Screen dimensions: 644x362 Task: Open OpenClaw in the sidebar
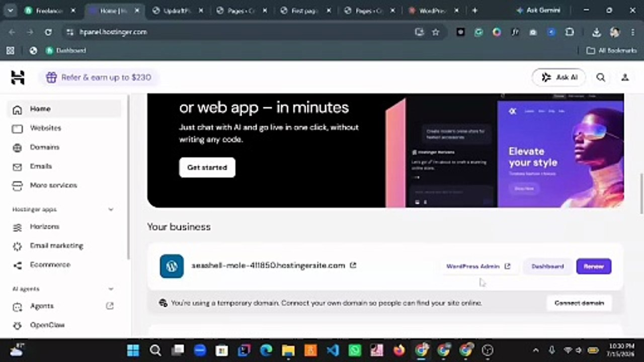(x=64, y=325)
